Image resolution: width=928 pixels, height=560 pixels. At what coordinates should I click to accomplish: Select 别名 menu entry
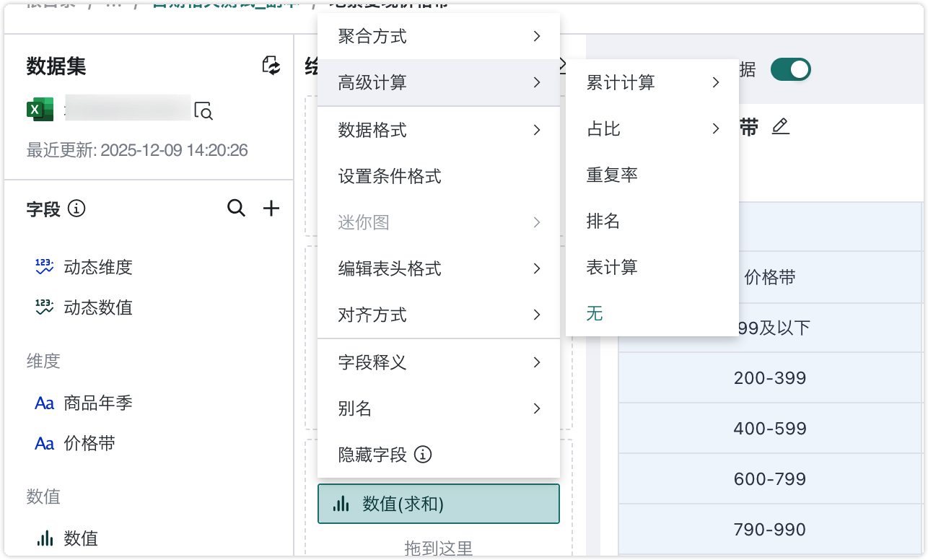[439, 408]
